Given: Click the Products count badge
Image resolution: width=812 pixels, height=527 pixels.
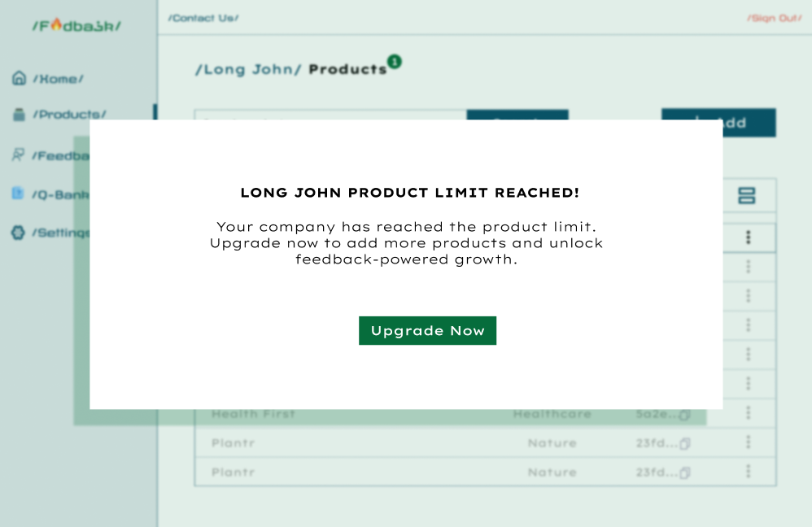Looking at the screenshot, I should pos(395,62).
